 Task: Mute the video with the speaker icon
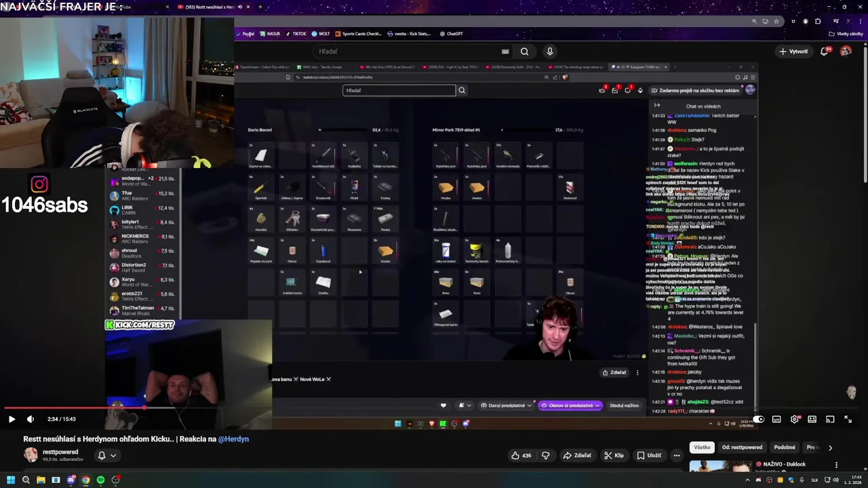(x=30, y=420)
